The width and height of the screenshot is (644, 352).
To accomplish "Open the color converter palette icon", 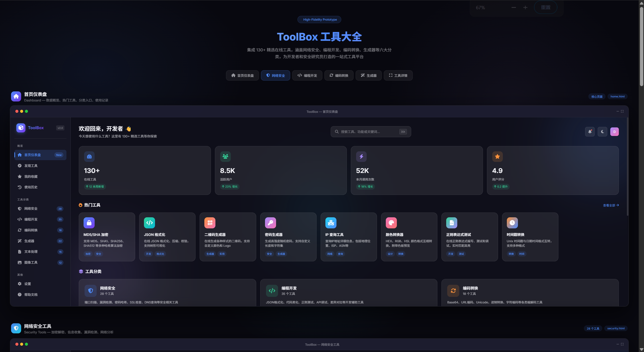I will pyautogui.click(x=391, y=223).
